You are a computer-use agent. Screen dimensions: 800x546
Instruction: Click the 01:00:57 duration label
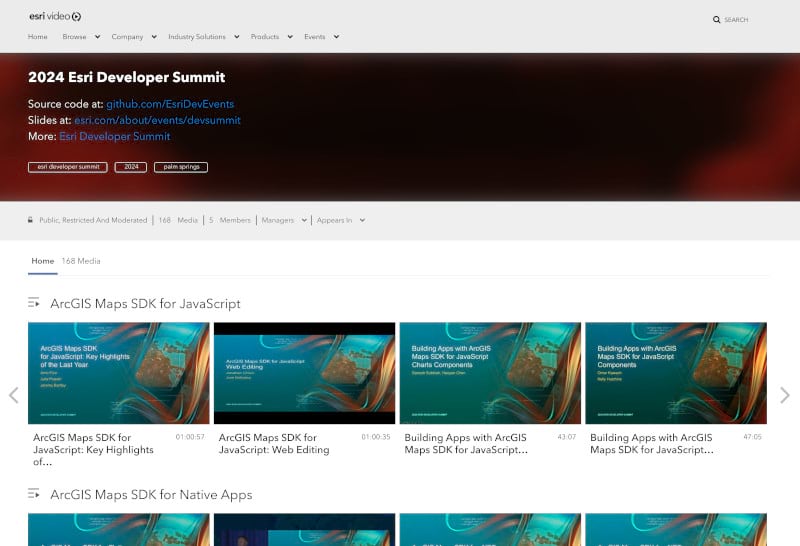[x=190, y=437]
